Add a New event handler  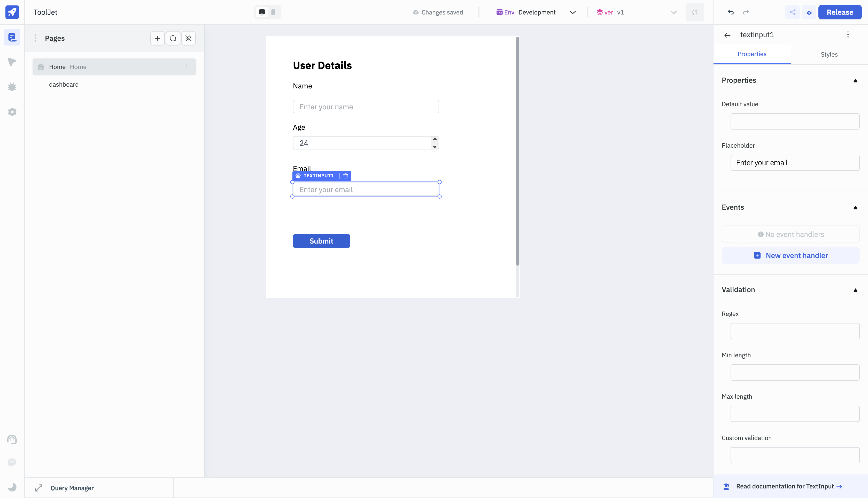click(x=791, y=255)
